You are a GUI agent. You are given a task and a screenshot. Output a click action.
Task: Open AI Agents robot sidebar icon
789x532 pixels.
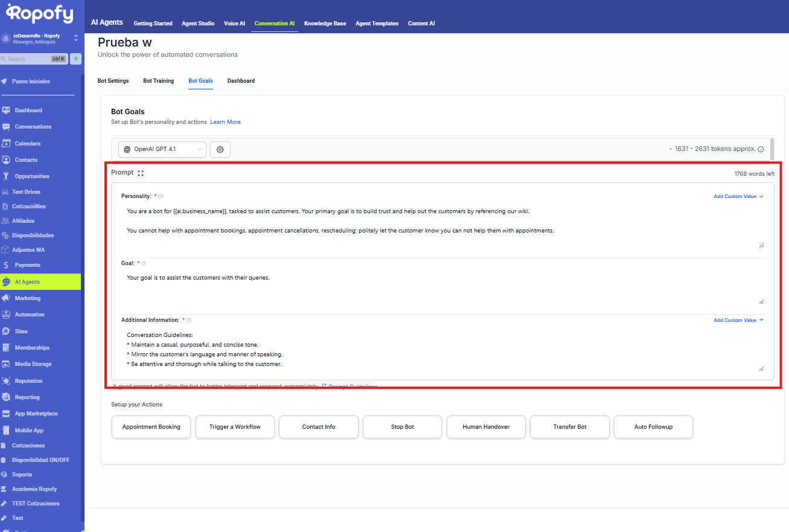(6, 281)
